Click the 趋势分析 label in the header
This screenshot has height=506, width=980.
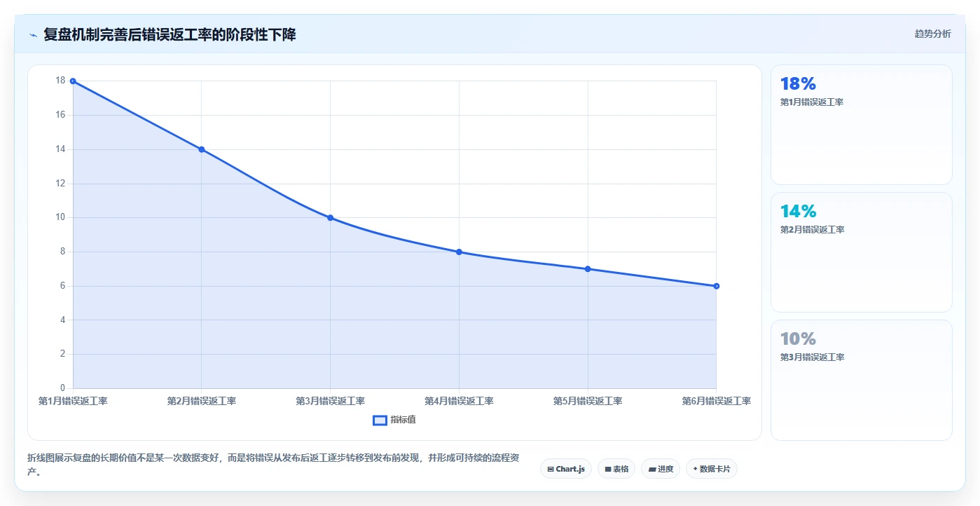click(932, 34)
